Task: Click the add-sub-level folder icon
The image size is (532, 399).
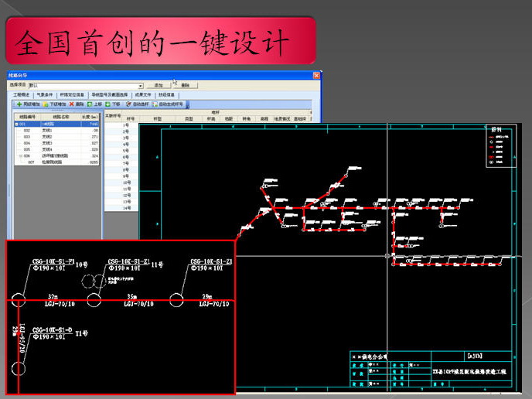Action: [46, 104]
